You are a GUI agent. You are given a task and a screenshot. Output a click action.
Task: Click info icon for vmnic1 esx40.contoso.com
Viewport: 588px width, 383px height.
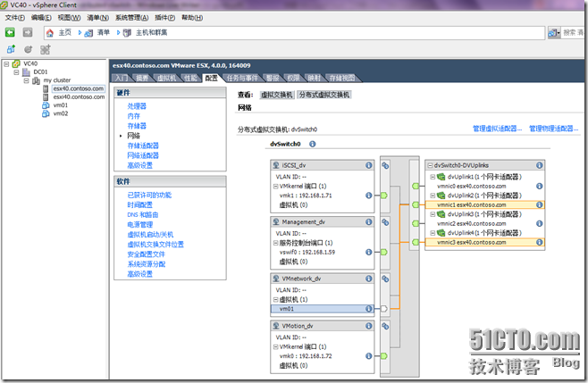point(539,204)
